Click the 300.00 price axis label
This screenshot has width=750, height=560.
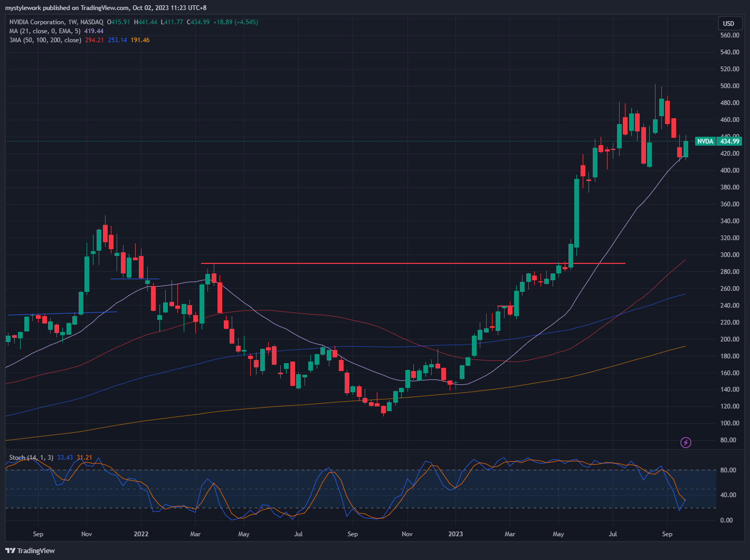pyautogui.click(x=730, y=255)
